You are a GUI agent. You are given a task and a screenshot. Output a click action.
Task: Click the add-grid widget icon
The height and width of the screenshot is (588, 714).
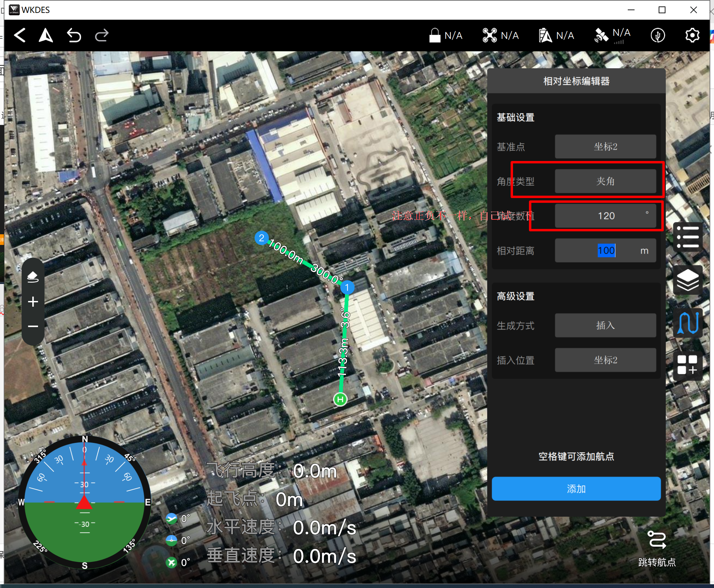[x=688, y=365]
